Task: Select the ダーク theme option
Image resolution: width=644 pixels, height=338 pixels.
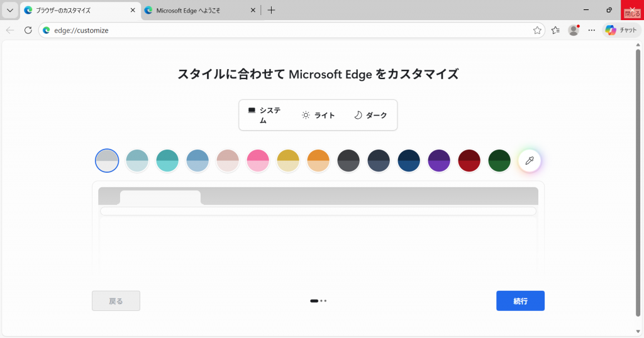Action: (x=370, y=115)
